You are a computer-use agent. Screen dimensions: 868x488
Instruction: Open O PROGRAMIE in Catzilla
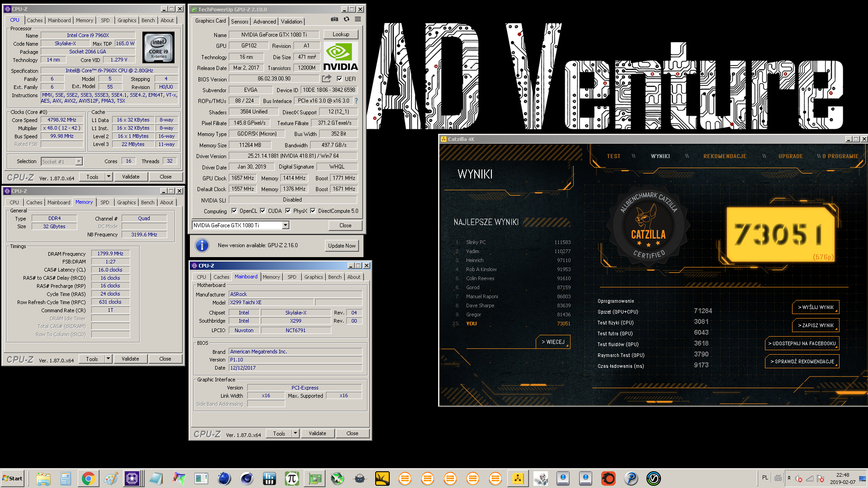(840, 156)
